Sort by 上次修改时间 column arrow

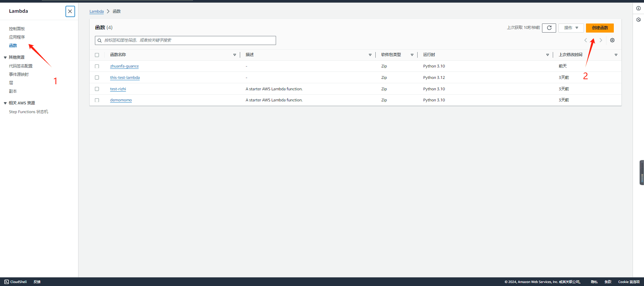(x=616, y=55)
